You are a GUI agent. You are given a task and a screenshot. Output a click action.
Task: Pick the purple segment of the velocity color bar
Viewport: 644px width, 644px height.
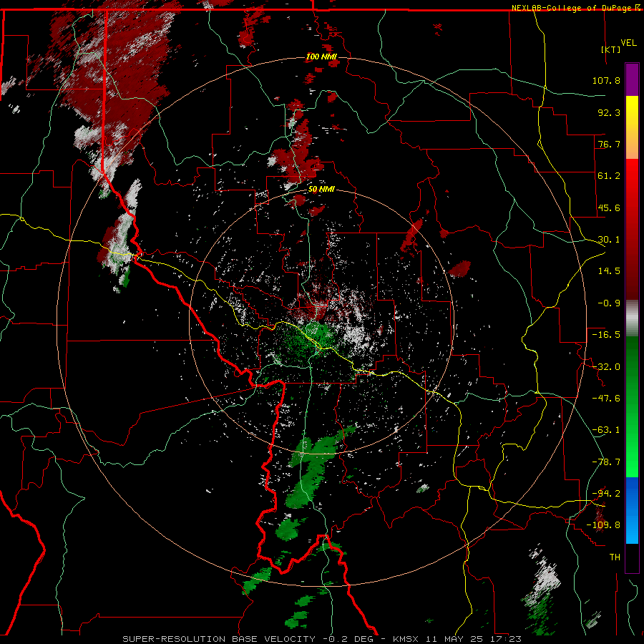(632, 79)
